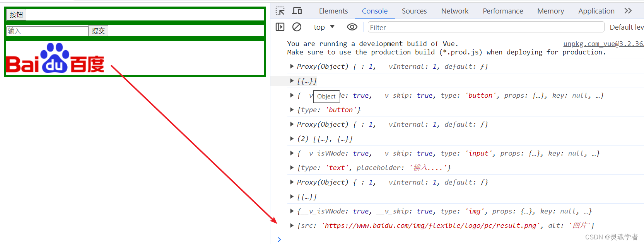Open the Elements tab

pyautogui.click(x=333, y=11)
